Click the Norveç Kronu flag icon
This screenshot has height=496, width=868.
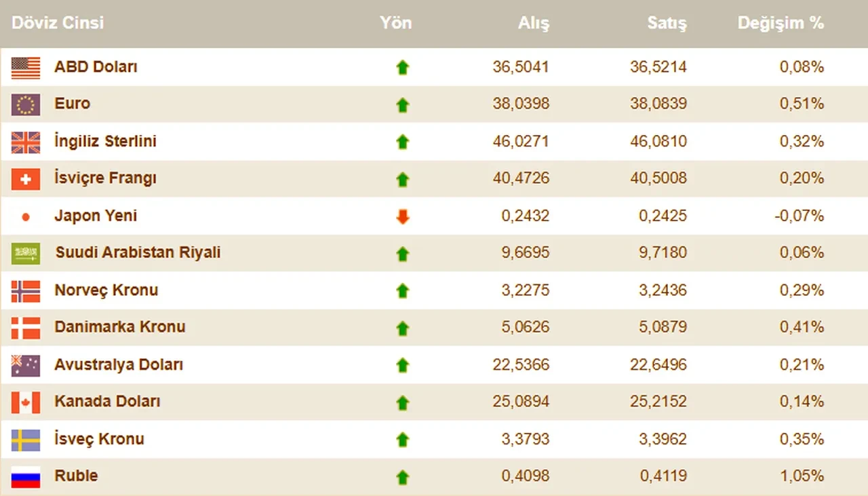pos(26,290)
